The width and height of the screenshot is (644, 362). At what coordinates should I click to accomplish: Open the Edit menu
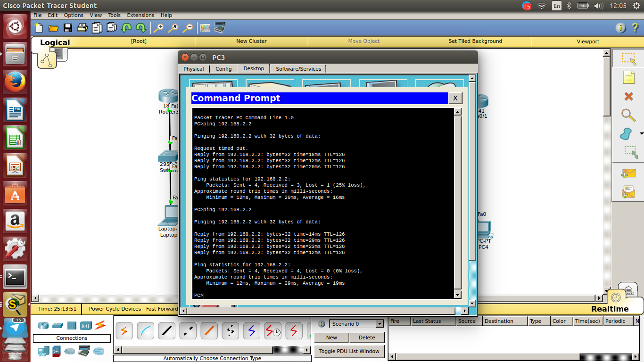(x=53, y=15)
